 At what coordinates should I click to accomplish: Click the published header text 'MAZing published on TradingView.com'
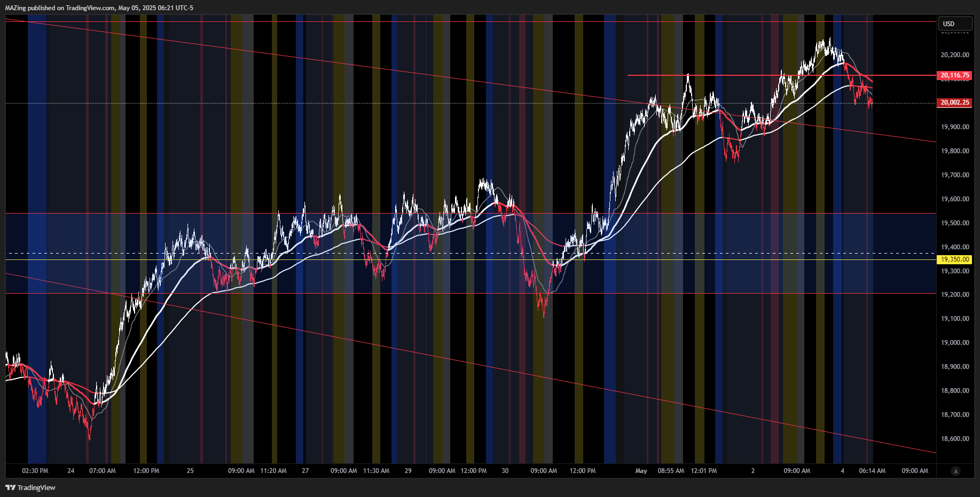click(60, 8)
